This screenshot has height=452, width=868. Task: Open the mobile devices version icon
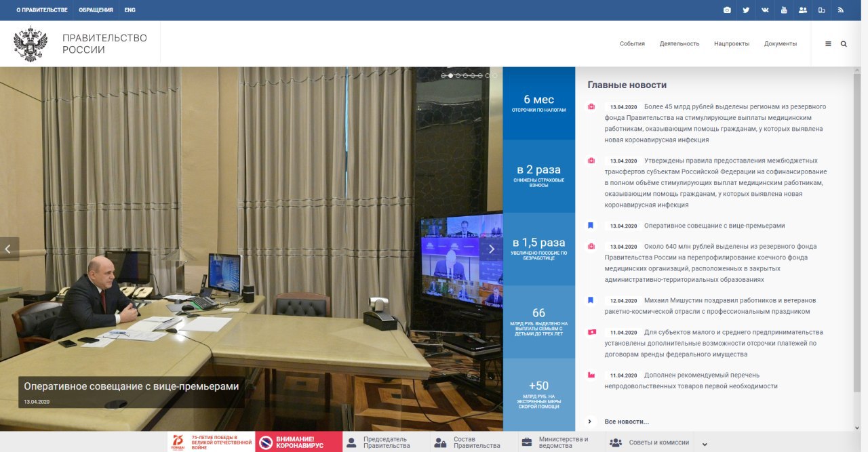(822, 10)
